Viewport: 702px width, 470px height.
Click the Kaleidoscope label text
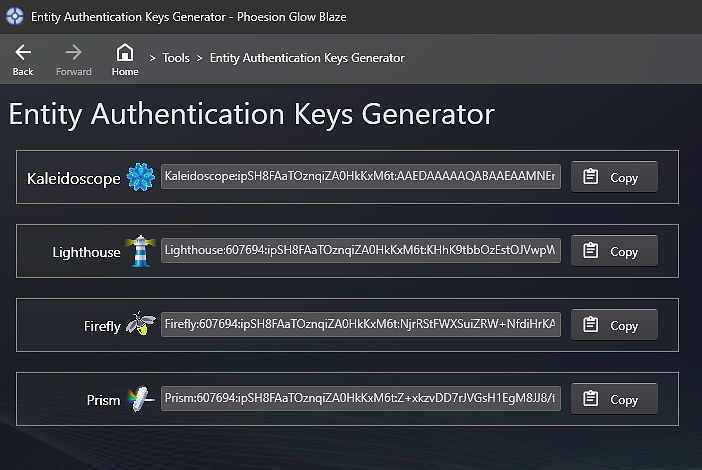(x=73, y=179)
